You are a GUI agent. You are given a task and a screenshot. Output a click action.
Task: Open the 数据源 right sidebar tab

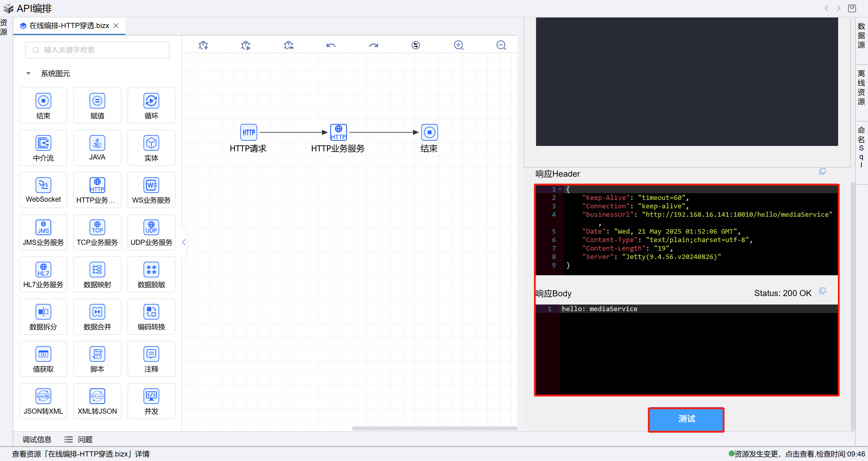pos(861,35)
